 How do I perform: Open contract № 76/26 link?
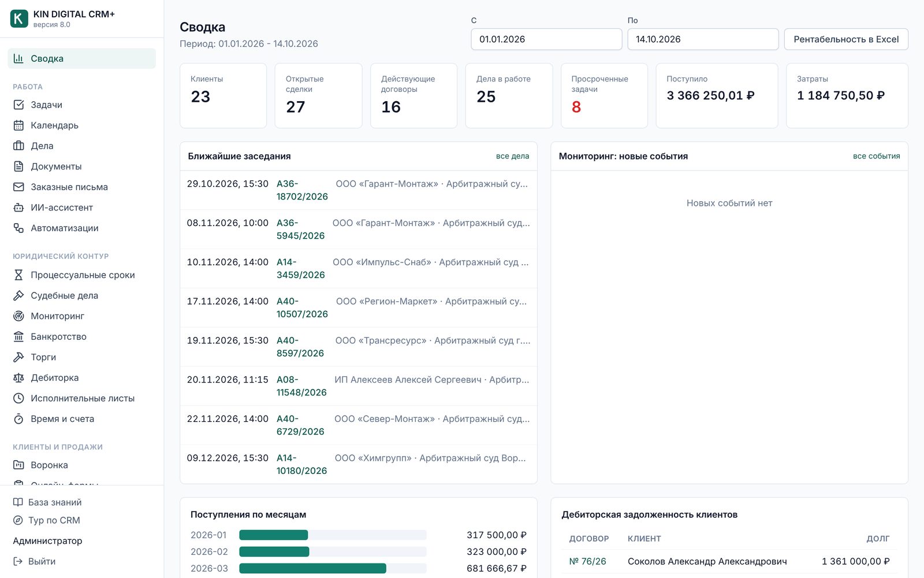click(588, 561)
